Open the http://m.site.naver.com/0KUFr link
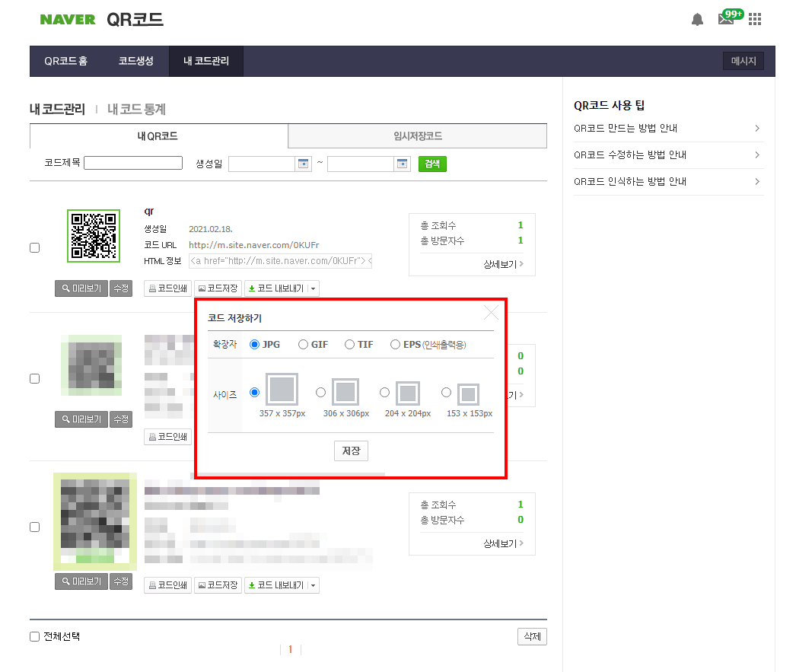The image size is (796, 672). (x=254, y=245)
